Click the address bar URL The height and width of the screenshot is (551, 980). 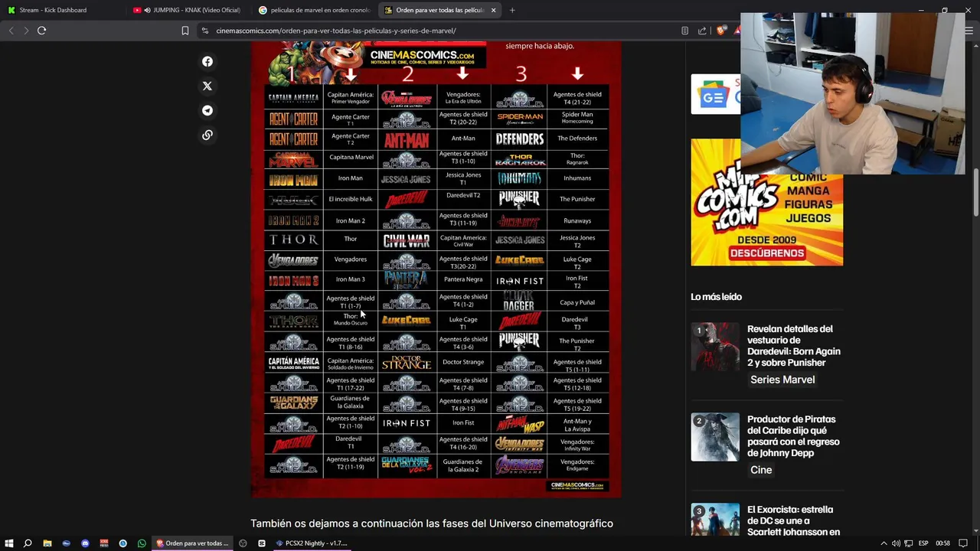(336, 31)
